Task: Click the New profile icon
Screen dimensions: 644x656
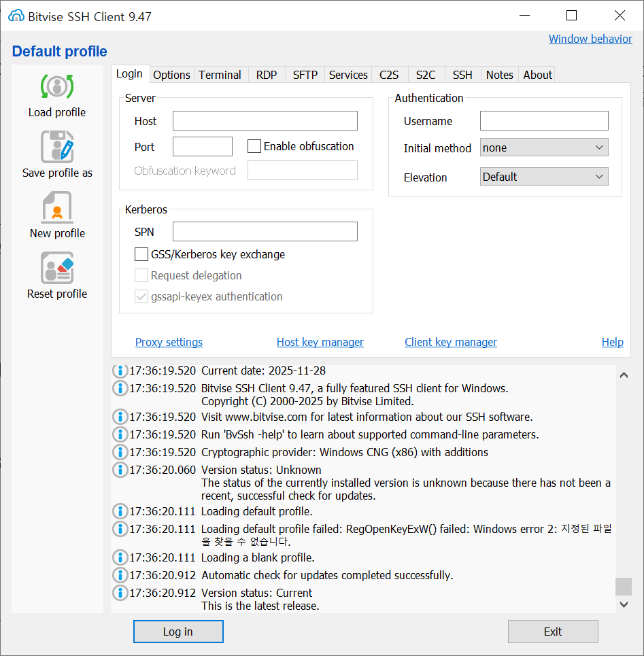Action: coord(57,207)
